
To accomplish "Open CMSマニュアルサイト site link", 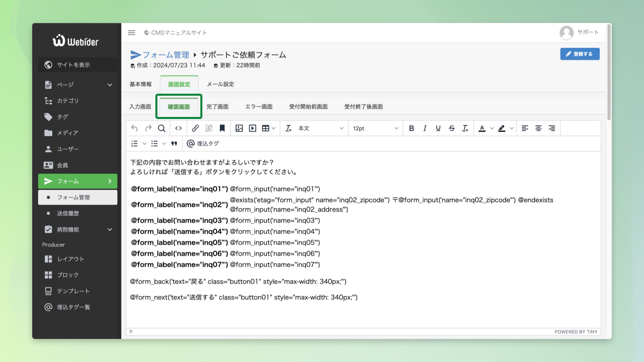I will pos(175,33).
